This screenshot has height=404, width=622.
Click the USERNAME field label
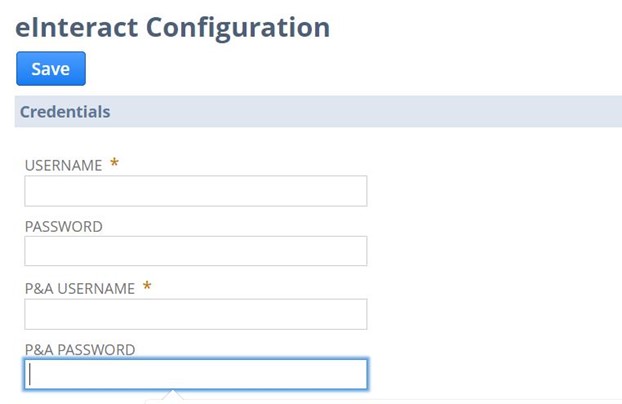click(64, 165)
